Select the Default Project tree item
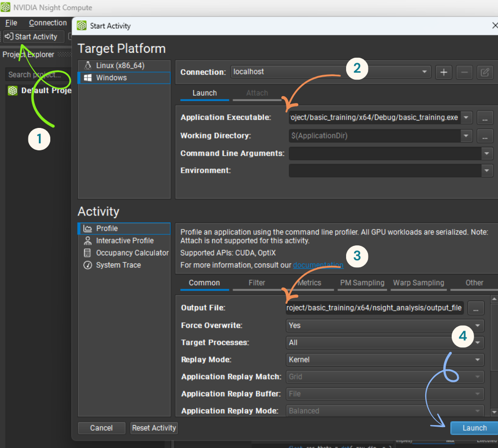Screen dimensions: 498x448 coord(40,91)
